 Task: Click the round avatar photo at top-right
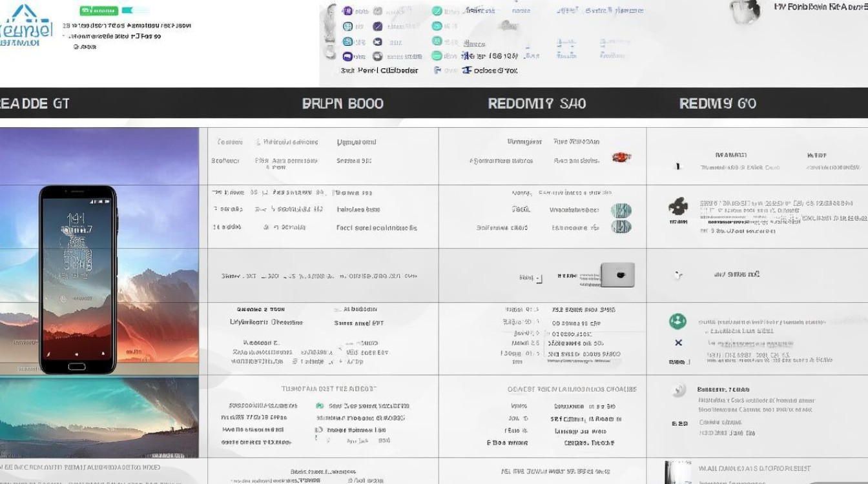click(745, 11)
